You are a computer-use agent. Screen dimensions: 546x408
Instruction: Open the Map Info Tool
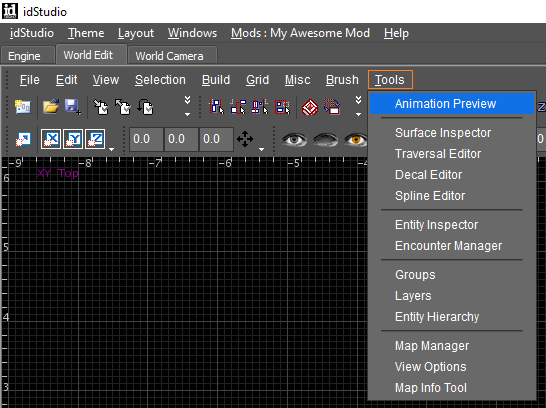click(x=452, y=388)
